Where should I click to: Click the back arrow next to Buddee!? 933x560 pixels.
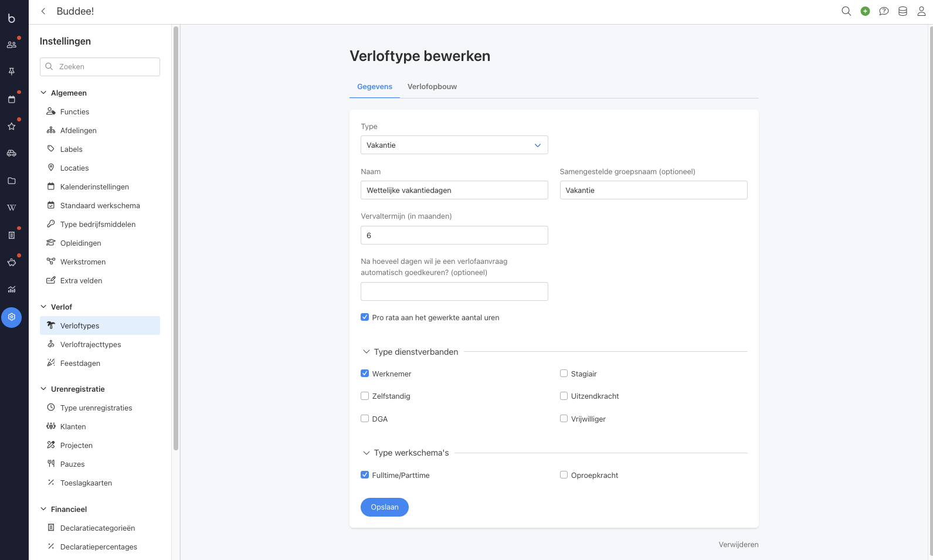click(x=43, y=11)
